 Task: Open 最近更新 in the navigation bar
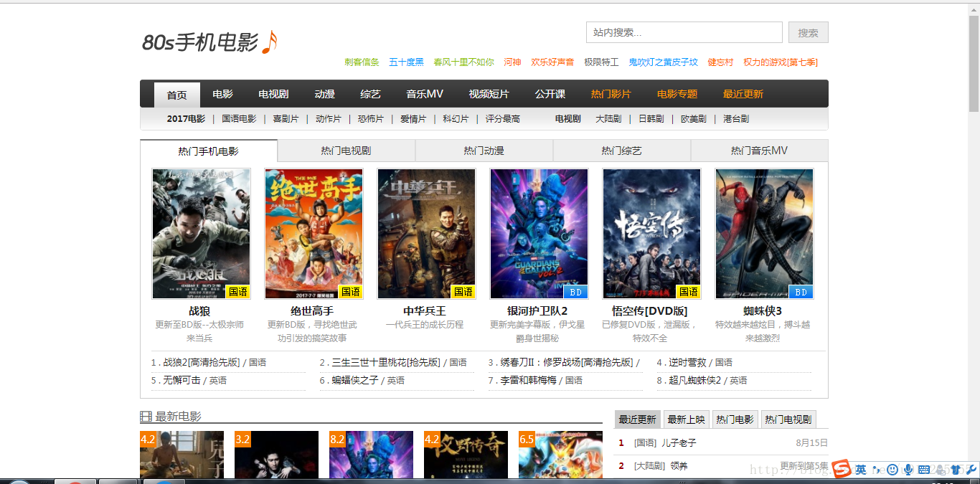tap(743, 94)
